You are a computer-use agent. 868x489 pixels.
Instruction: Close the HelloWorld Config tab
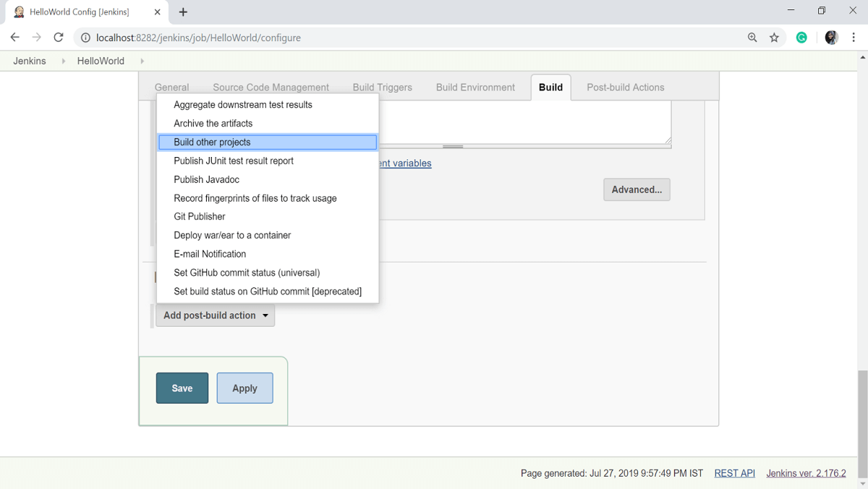click(157, 12)
